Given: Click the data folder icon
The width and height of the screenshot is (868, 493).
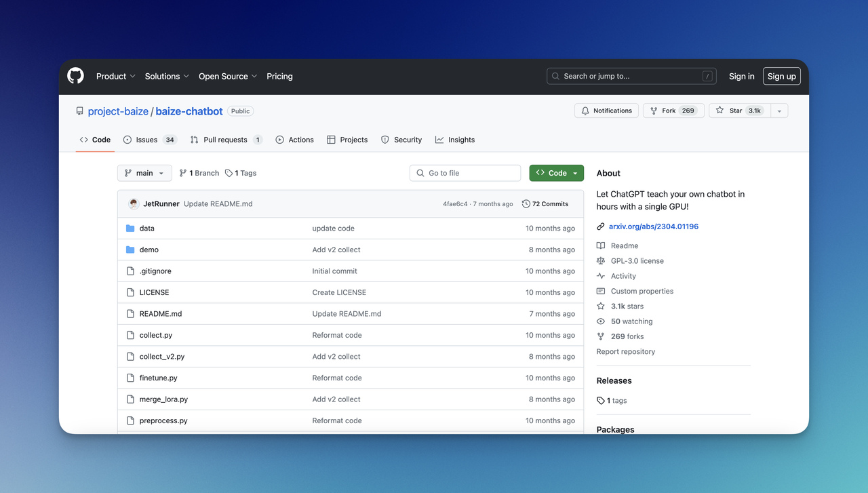Looking at the screenshot, I should click(x=130, y=228).
